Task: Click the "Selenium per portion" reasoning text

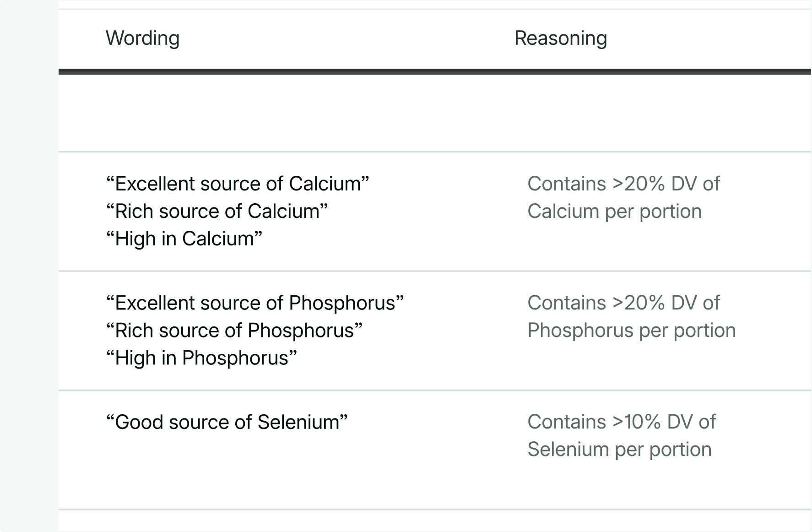Action: (619, 449)
